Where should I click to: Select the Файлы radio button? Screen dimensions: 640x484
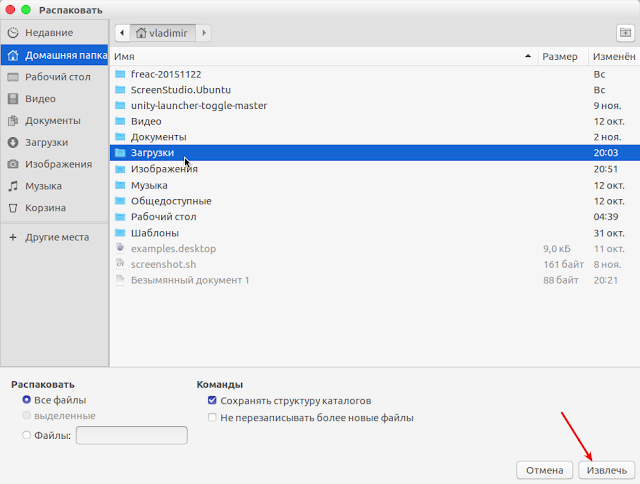tap(27, 435)
